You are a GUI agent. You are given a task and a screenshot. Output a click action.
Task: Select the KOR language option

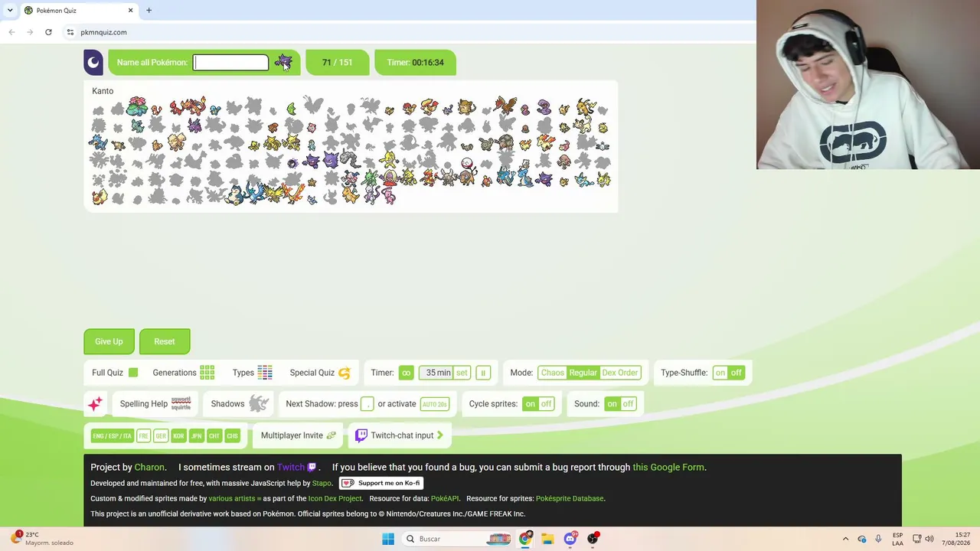(x=178, y=436)
